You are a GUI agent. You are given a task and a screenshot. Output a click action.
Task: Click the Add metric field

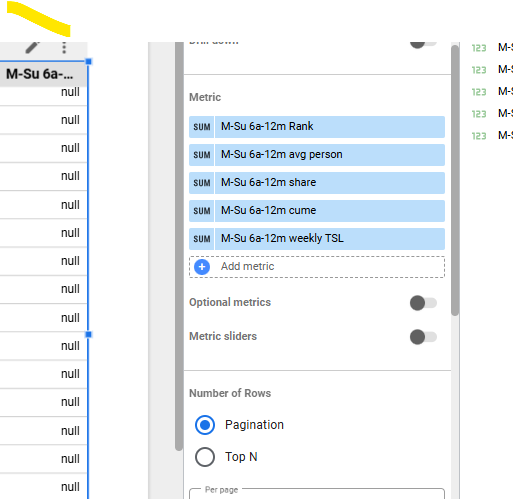317,267
